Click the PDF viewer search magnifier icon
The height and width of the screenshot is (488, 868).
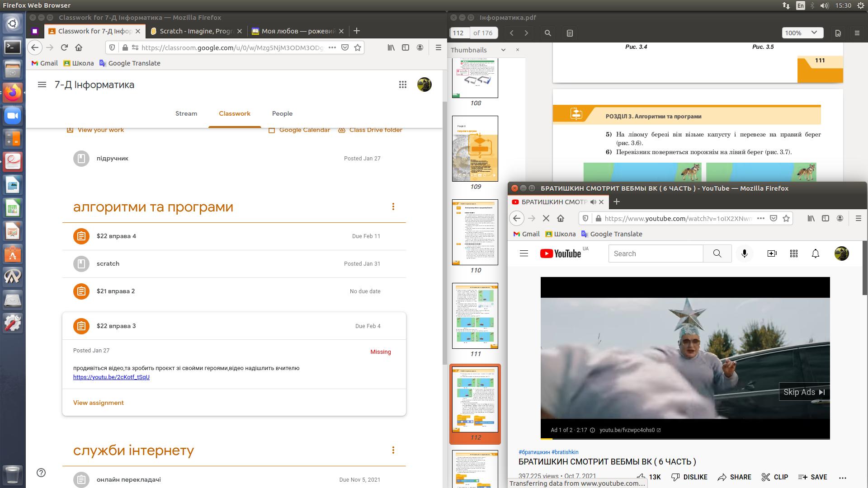point(547,33)
